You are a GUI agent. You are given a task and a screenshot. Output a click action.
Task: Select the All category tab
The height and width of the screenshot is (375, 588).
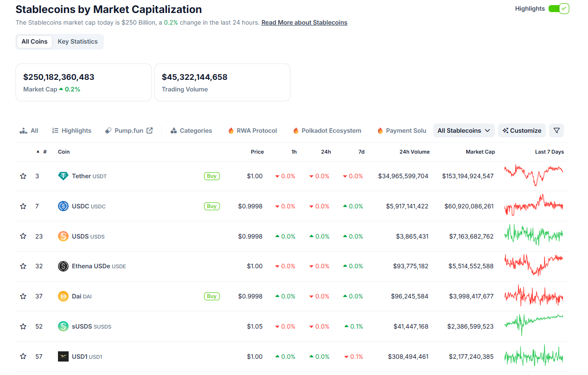[29, 130]
